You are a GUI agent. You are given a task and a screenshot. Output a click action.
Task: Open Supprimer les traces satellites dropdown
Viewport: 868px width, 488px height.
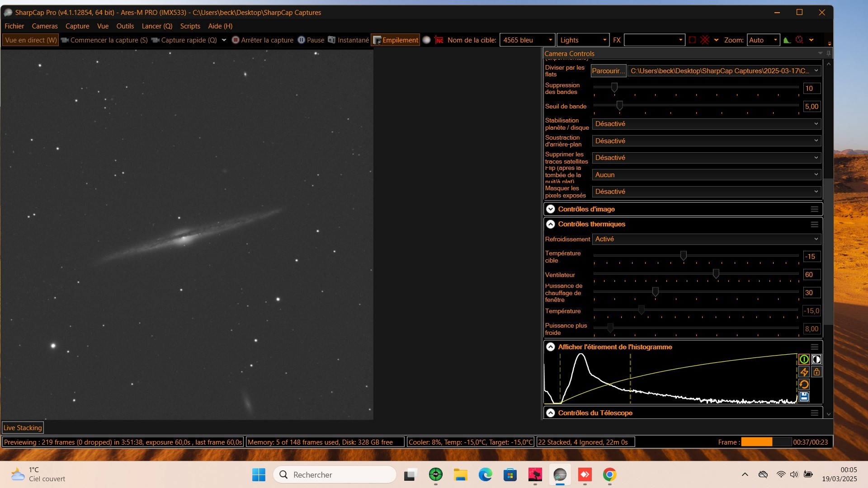pyautogui.click(x=706, y=157)
